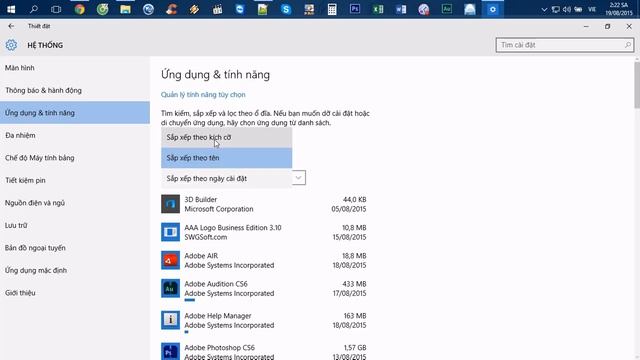Show hidden system tray icons

click(x=544, y=9)
